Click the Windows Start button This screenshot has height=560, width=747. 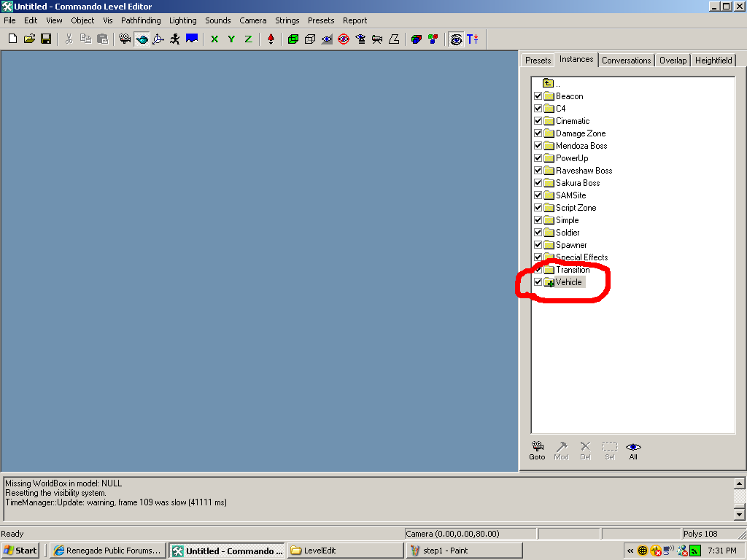[x=20, y=551]
